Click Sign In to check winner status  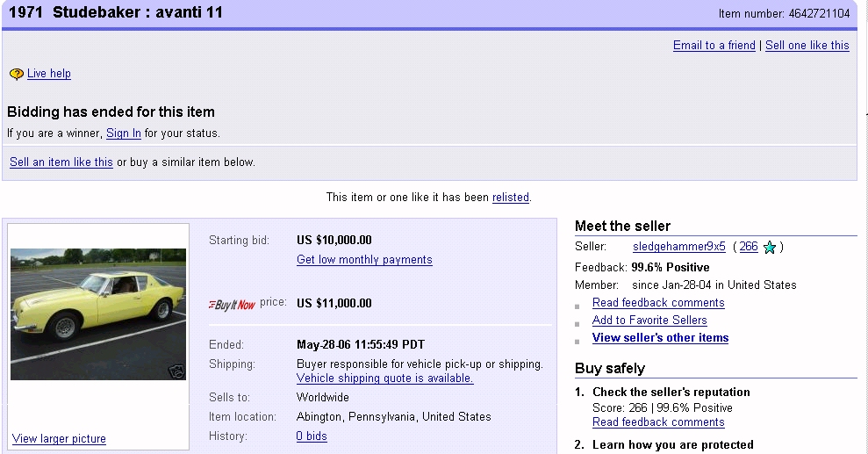point(124,133)
